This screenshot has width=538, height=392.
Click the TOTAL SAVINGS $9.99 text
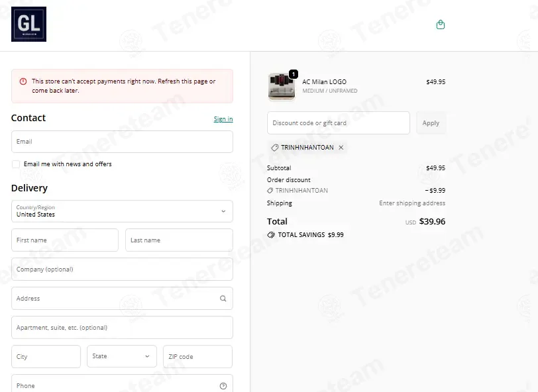(x=311, y=235)
